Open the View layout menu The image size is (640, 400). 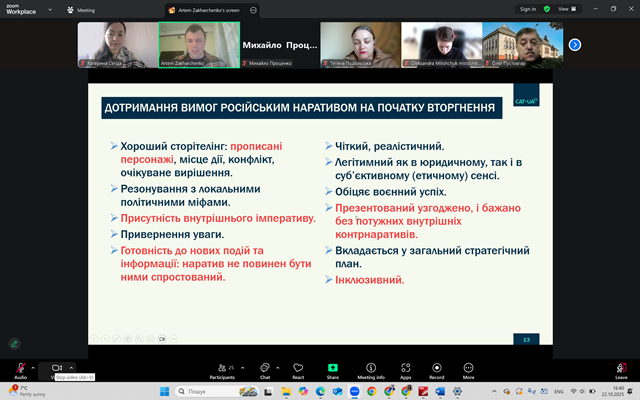(x=567, y=8)
